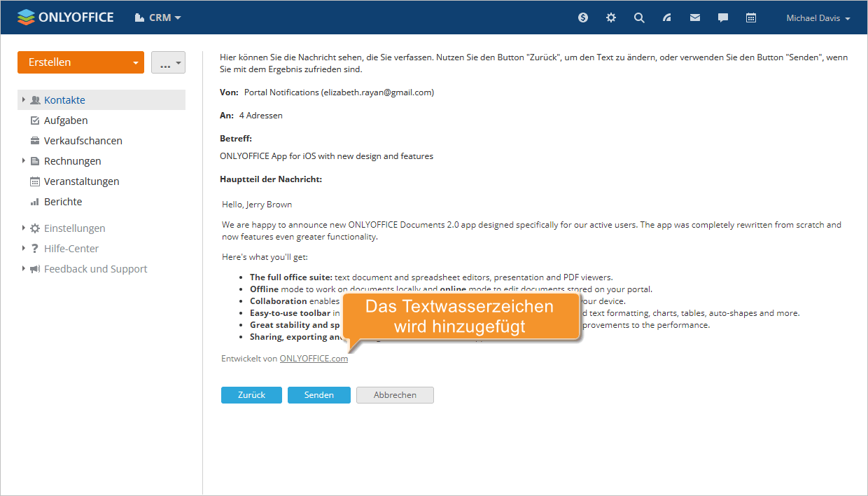
Task: Expand the Feedback und Support arrow
Action: click(24, 269)
